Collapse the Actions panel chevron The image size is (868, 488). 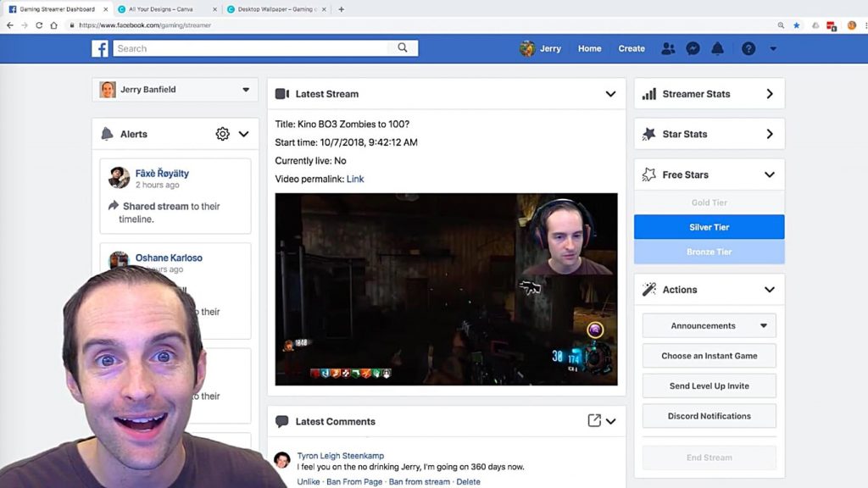(770, 290)
